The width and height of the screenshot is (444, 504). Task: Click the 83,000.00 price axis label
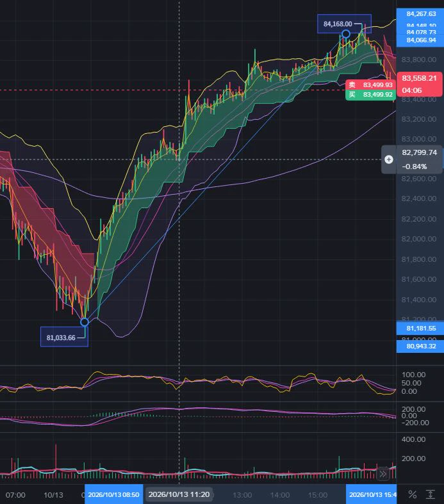pyautogui.click(x=418, y=139)
